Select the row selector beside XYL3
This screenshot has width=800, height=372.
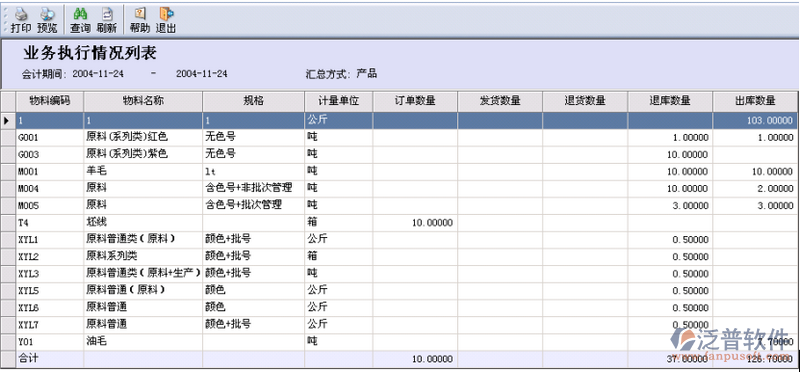pos(8,274)
